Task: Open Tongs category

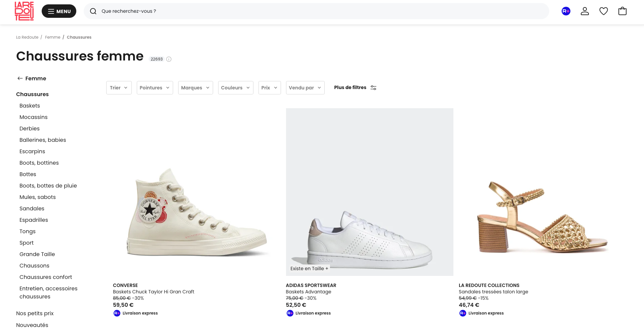Action: click(28, 231)
